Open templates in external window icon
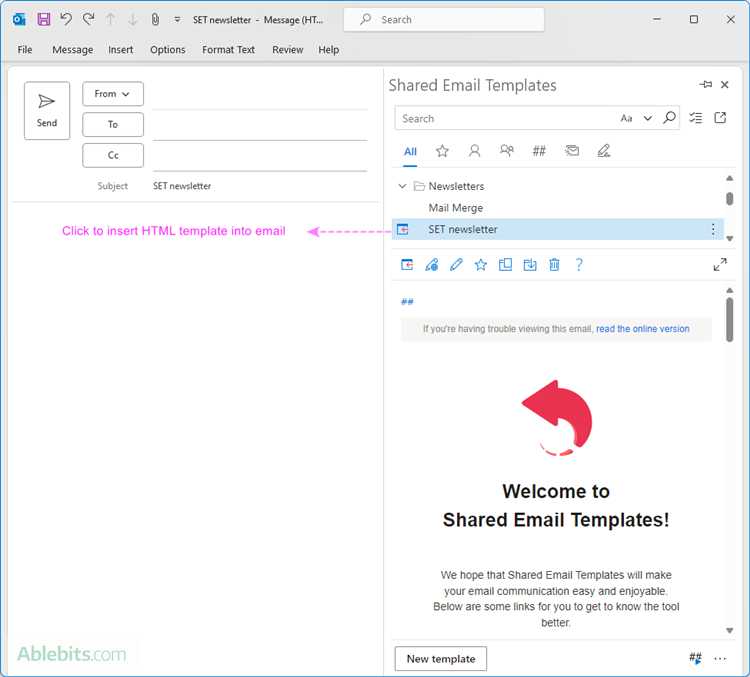Image resolution: width=750 pixels, height=677 pixels. tap(720, 118)
